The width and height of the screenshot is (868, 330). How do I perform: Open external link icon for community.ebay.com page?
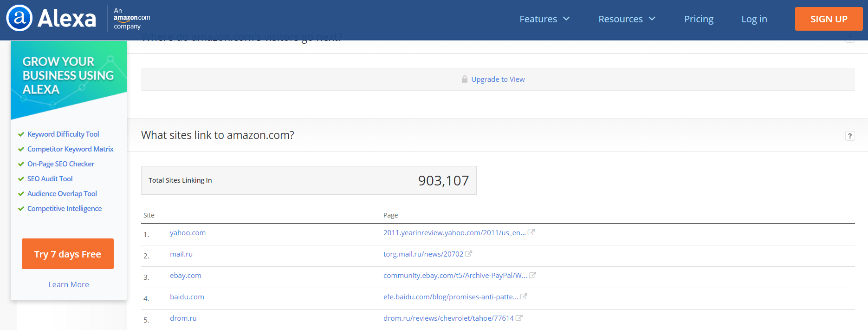(533, 275)
